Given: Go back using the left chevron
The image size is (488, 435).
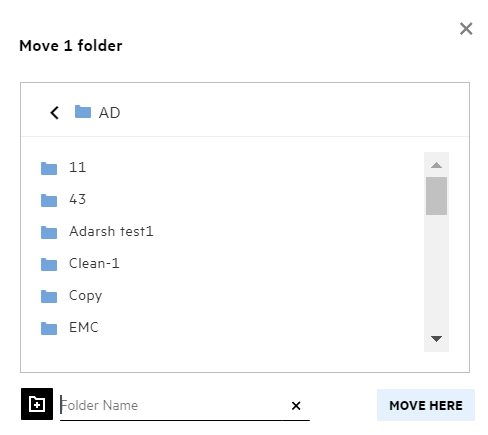Looking at the screenshot, I should click(x=55, y=113).
